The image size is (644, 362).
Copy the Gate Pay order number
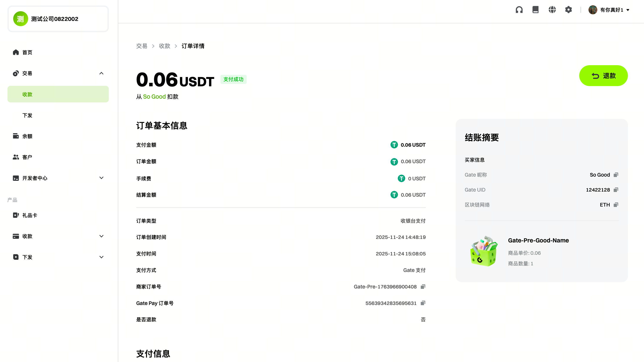click(423, 303)
